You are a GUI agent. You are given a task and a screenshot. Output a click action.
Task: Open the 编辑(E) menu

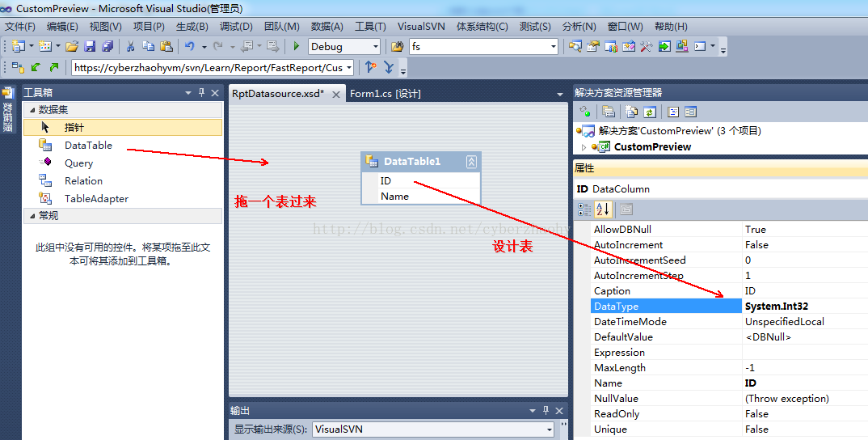(62, 27)
